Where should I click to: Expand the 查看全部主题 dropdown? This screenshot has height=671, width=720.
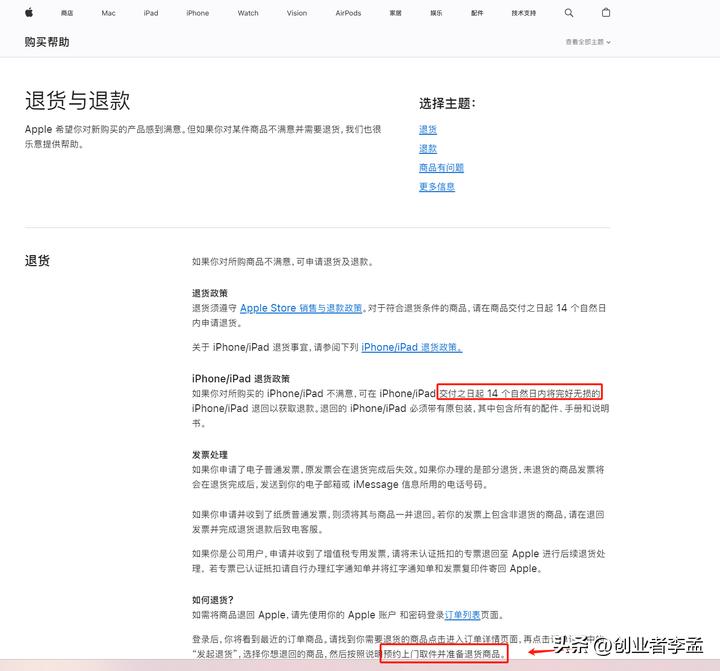tap(588, 42)
